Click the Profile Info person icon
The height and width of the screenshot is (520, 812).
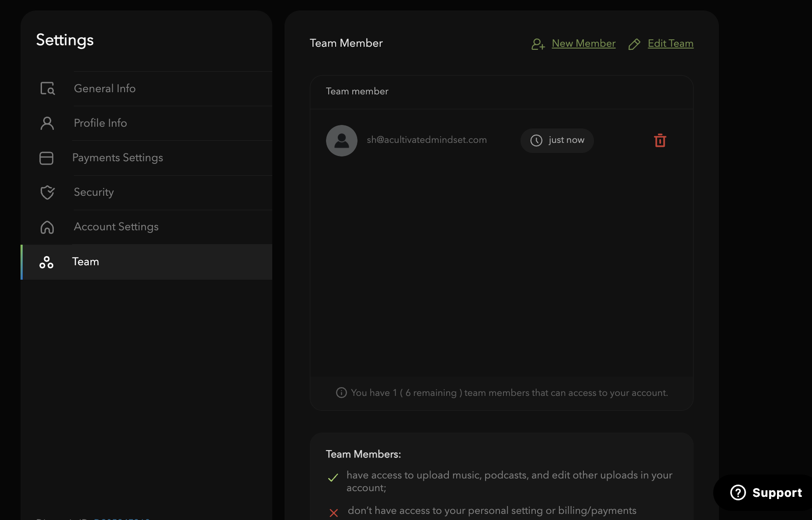pos(47,123)
